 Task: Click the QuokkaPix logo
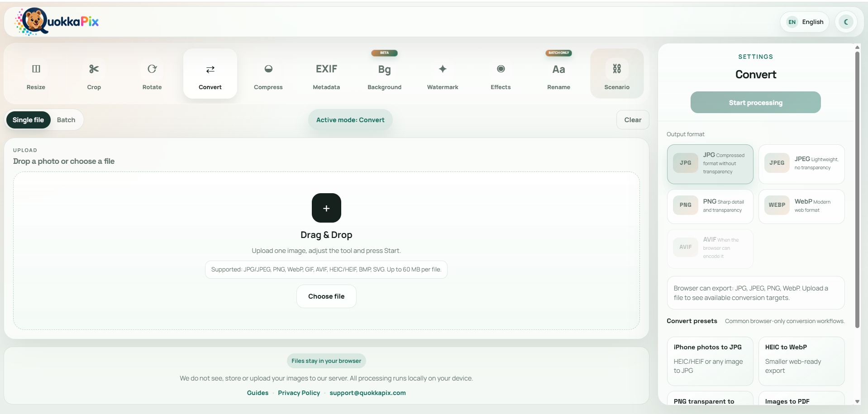click(57, 21)
